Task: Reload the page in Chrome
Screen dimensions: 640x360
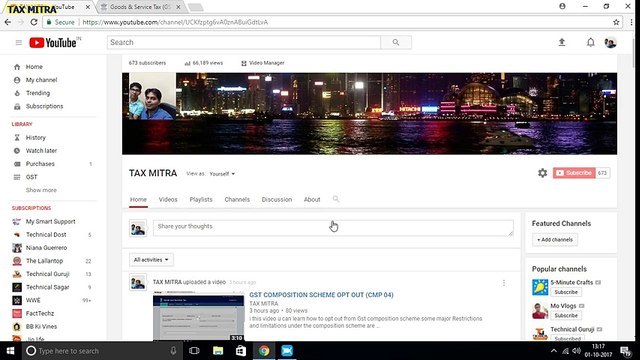Action: [x=34, y=22]
